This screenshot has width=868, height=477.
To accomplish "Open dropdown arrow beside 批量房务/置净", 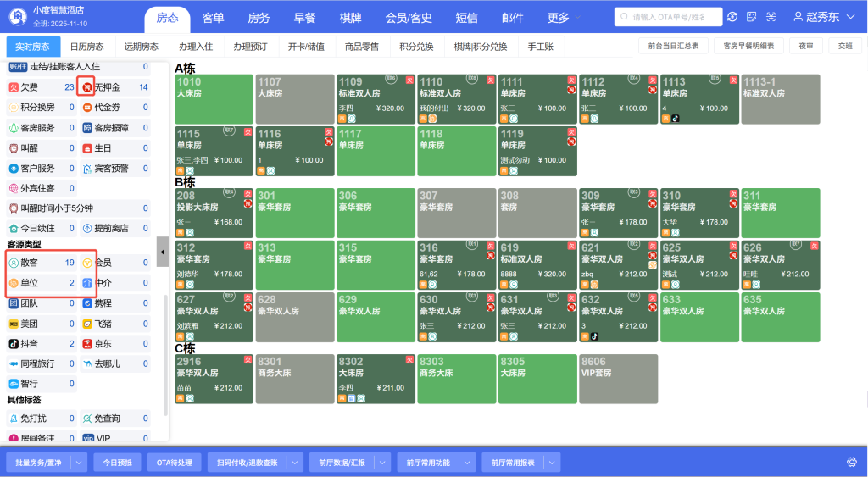I will point(79,462).
